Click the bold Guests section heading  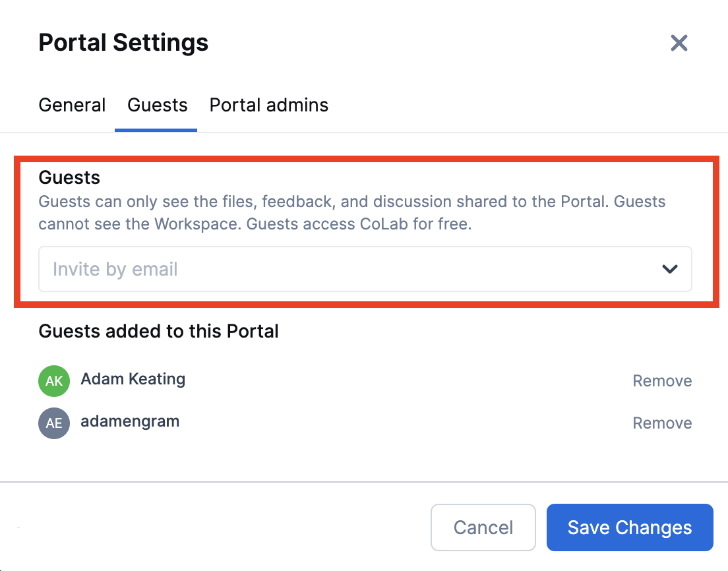point(69,177)
